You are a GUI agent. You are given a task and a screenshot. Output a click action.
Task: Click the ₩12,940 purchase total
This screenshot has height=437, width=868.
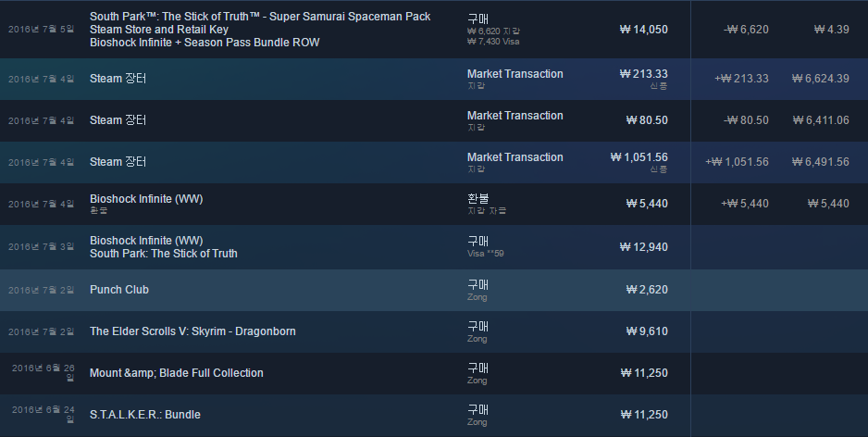pos(644,247)
